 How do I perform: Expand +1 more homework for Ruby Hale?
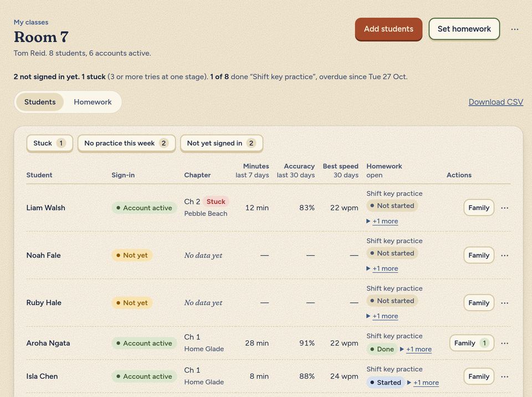click(382, 316)
